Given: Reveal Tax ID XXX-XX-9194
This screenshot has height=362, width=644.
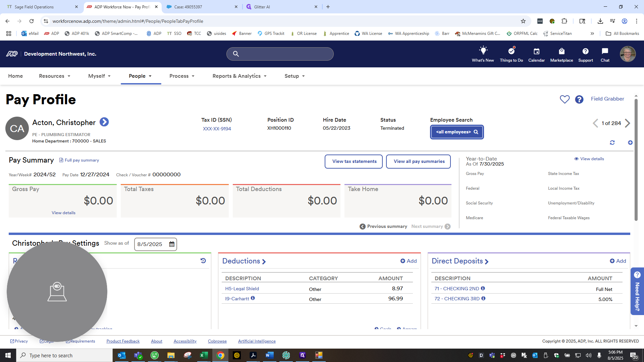Looking at the screenshot, I should [217, 129].
